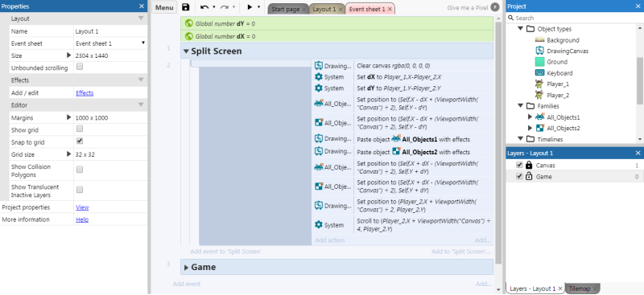The height and width of the screenshot is (295, 644).
Task: Open the Menu button
Action: pos(164,8)
